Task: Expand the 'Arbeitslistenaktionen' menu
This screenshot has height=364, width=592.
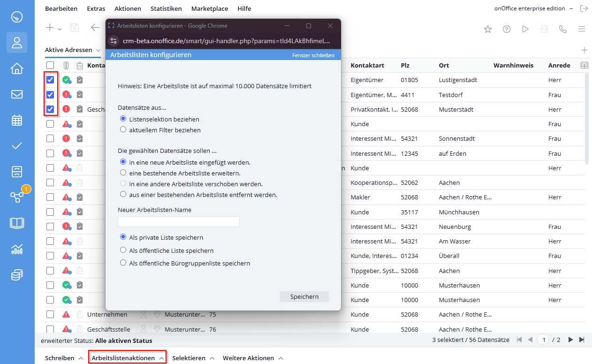Action: tap(127, 358)
